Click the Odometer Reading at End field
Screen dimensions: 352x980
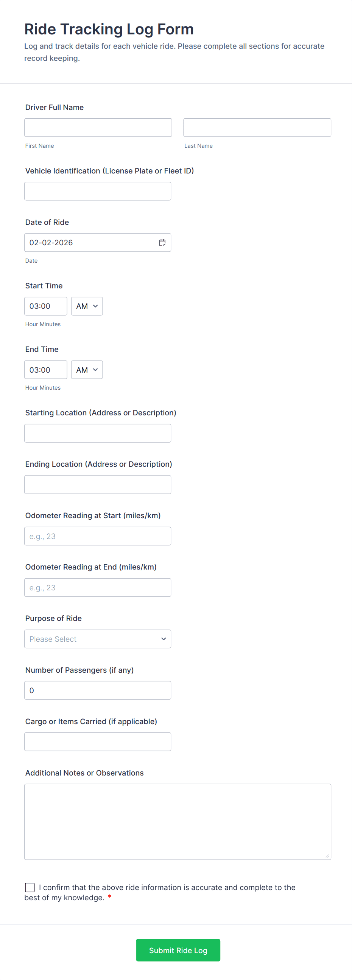[98, 587]
